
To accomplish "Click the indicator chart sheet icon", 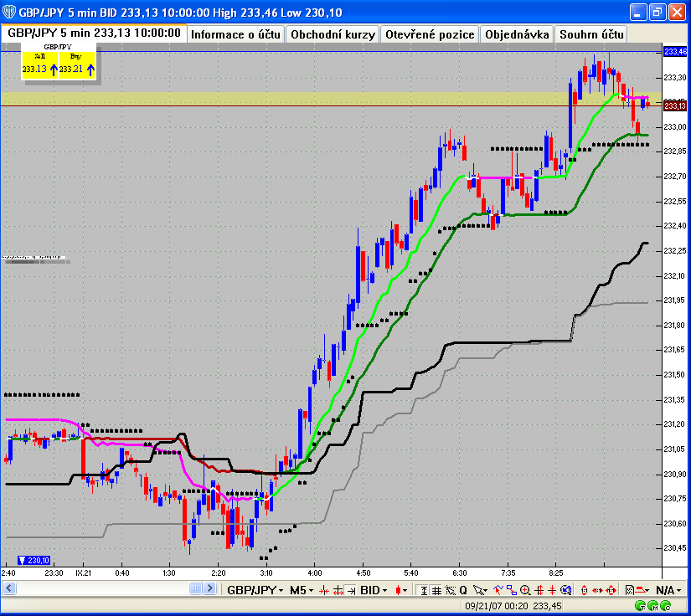I will 630,590.
